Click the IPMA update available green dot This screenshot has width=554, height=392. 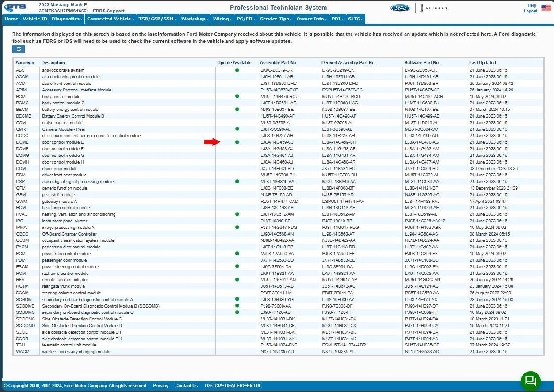[x=237, y=227]
